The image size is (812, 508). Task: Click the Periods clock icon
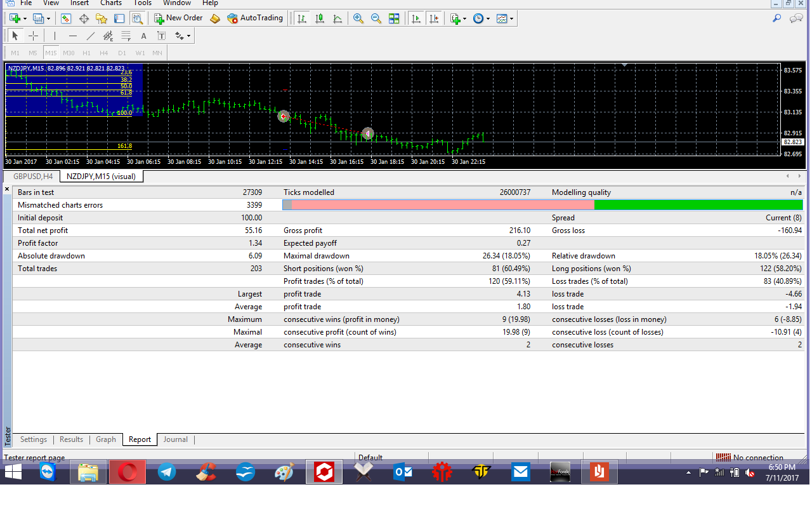(x=478, y=18)
